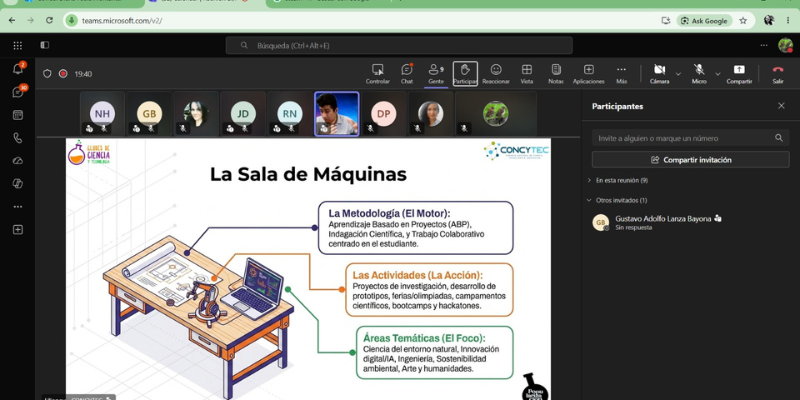Open Chrome profile avatar
Screen dimensions: 800x400
(x=769, y=20)
